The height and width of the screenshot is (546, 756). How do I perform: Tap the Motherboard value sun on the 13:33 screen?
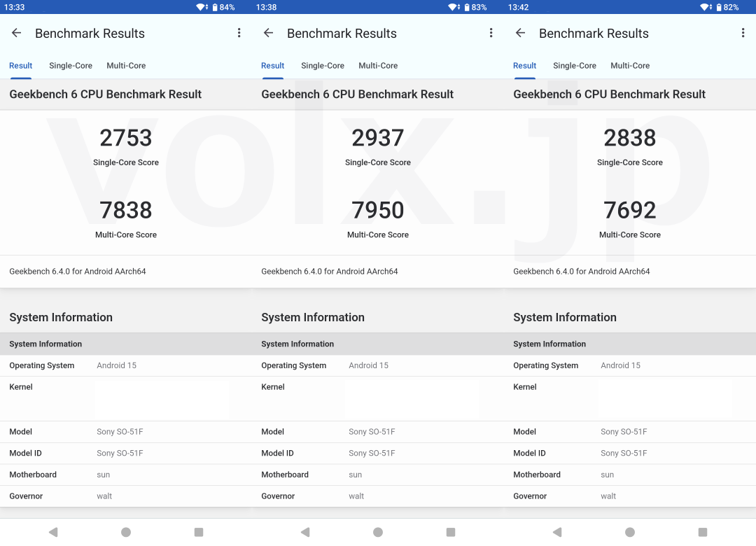click(103, 475)
